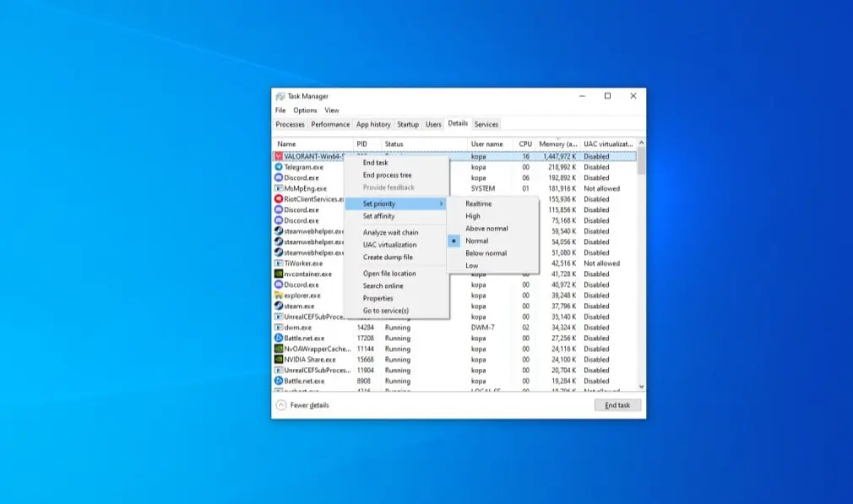853x504 pixels.
Task: Open the Services tab
Action: [x=486, y=124]
